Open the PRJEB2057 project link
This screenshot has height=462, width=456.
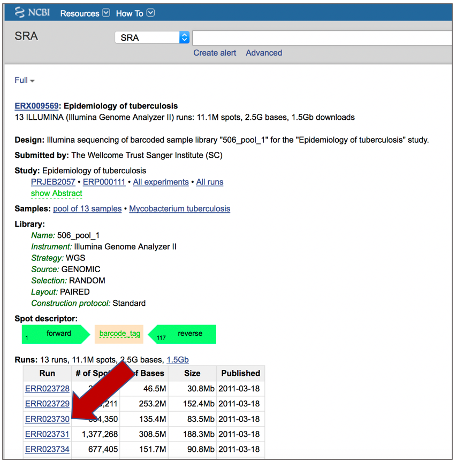coord(53,182)
